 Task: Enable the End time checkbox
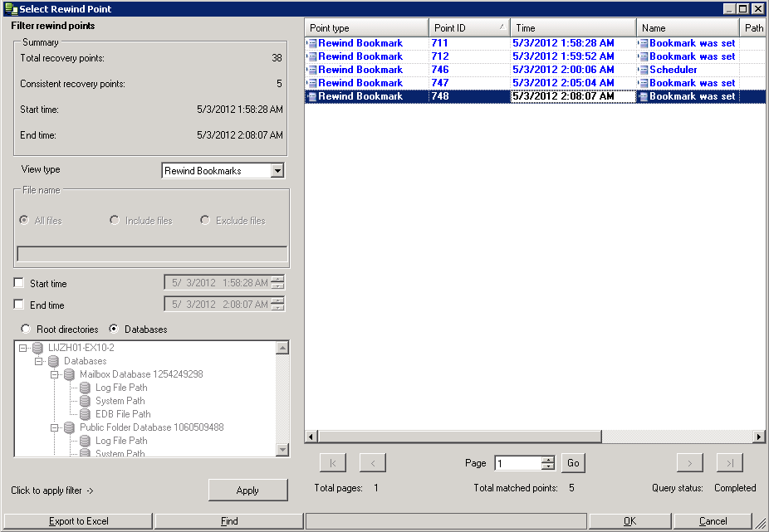coord(17,304)
